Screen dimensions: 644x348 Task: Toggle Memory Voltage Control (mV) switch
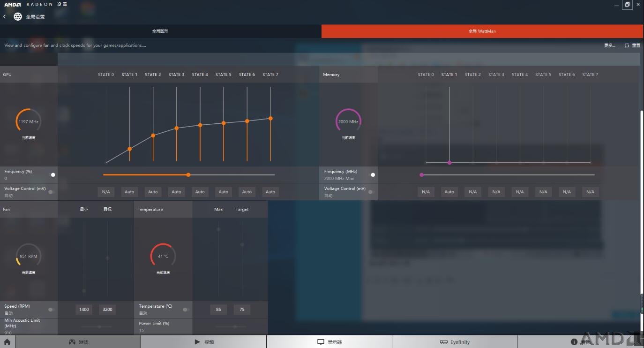click(x=370, y=192)
